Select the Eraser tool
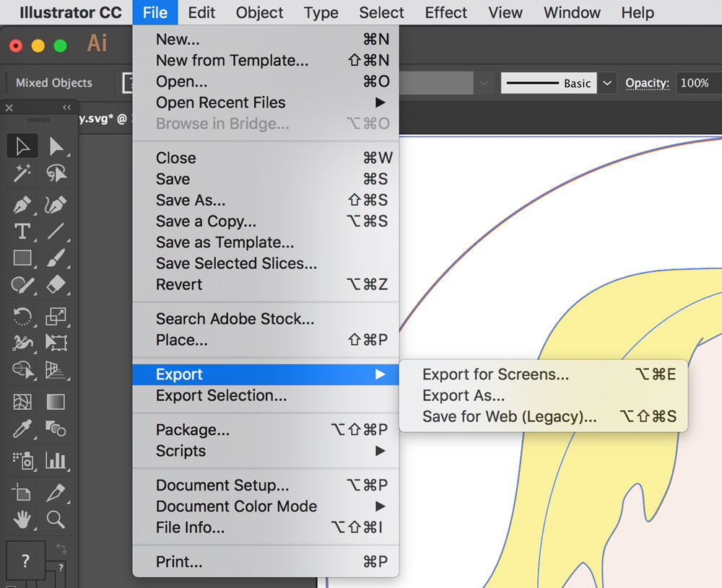 57,286
